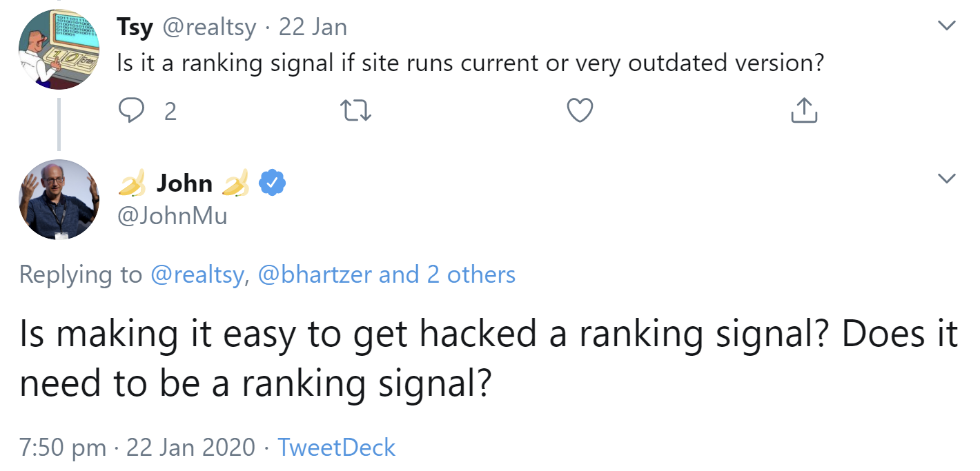
Task: Open John's profile avatar
Action: click(59, 199)
